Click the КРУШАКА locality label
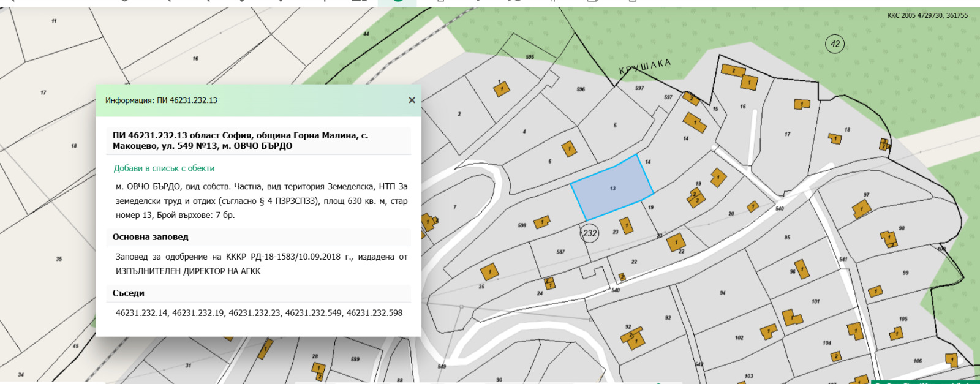The height and width of the screenshot is (384, 980). click(x=644, y=67)
